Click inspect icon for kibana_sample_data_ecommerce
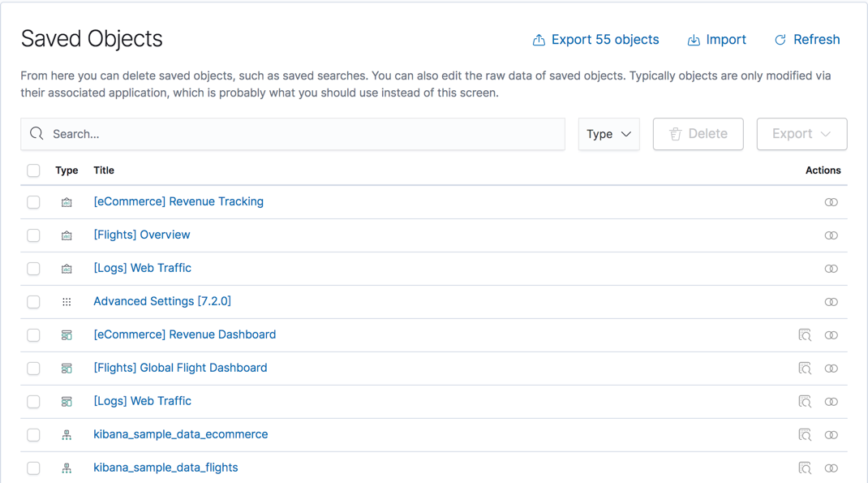 [x=805, y=435]
